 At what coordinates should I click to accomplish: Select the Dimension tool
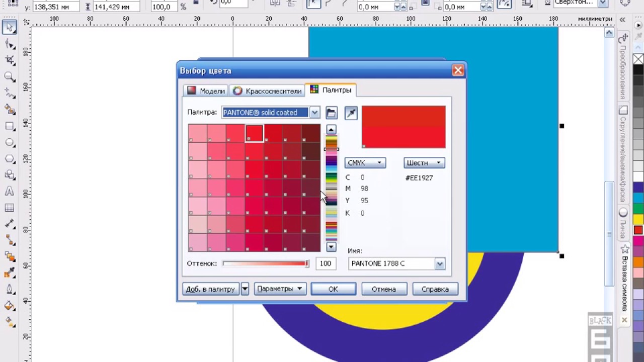(9, 224)
